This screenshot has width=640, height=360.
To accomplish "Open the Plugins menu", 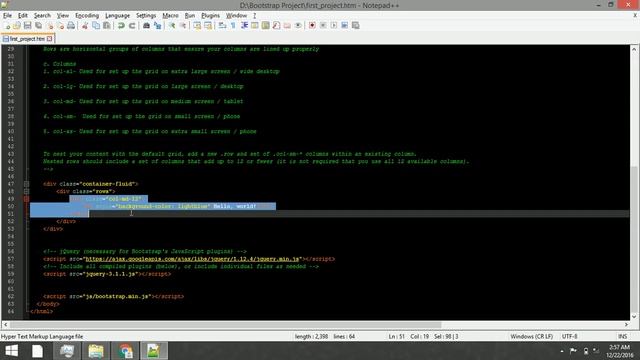I will [211, 16].
